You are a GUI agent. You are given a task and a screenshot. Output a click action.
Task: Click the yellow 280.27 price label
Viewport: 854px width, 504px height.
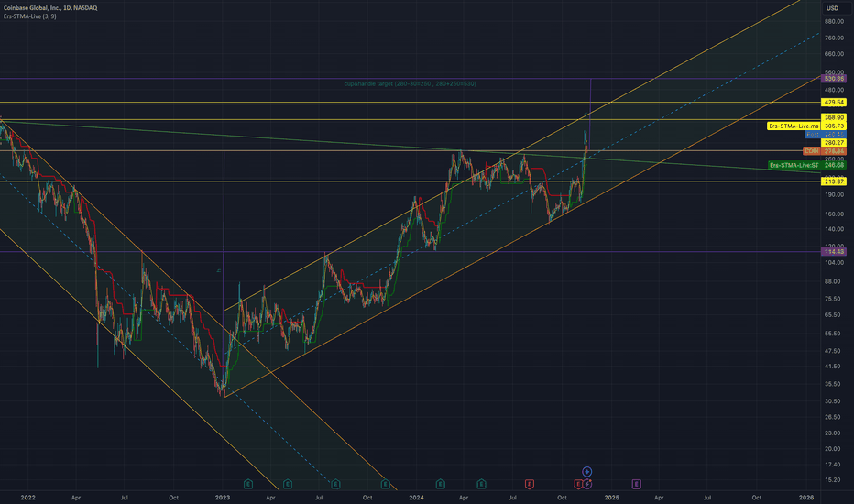834,143
